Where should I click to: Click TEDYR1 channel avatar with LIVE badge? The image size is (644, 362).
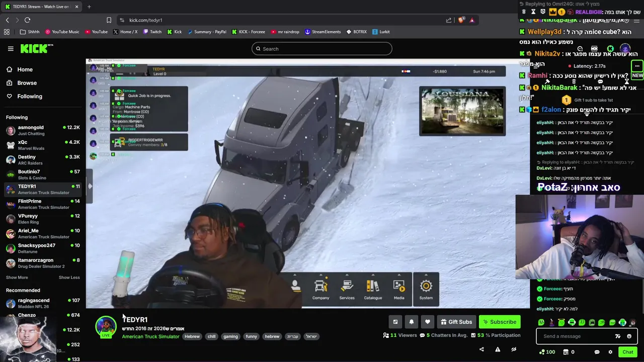point(106,327)
